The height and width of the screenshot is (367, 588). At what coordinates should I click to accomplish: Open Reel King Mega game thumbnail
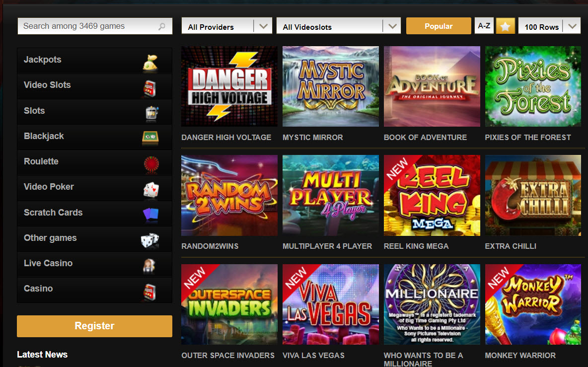pyautogui.click(x=432, y=195)
